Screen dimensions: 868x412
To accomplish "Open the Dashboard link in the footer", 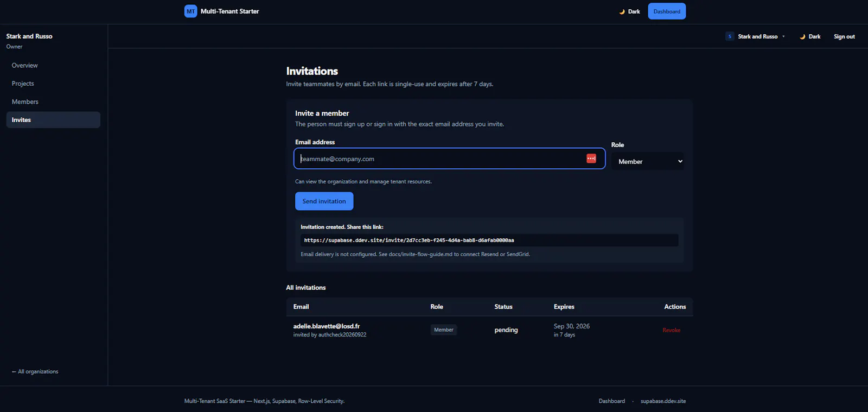I will (x=611, y=401).
